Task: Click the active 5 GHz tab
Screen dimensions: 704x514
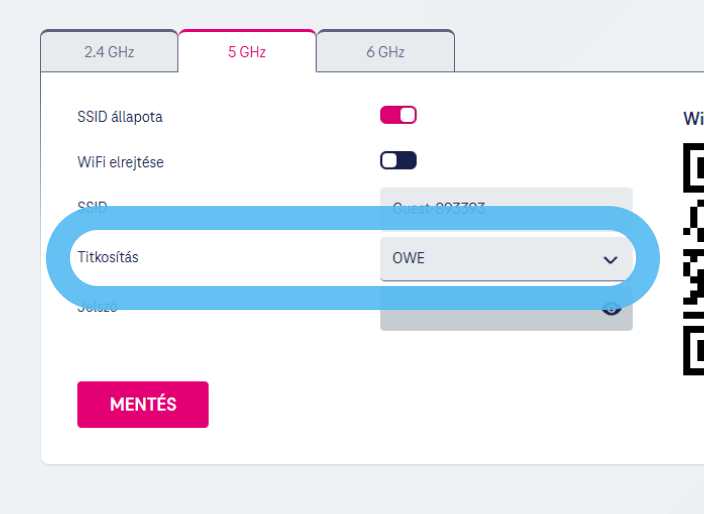Action: click(247, 51)
